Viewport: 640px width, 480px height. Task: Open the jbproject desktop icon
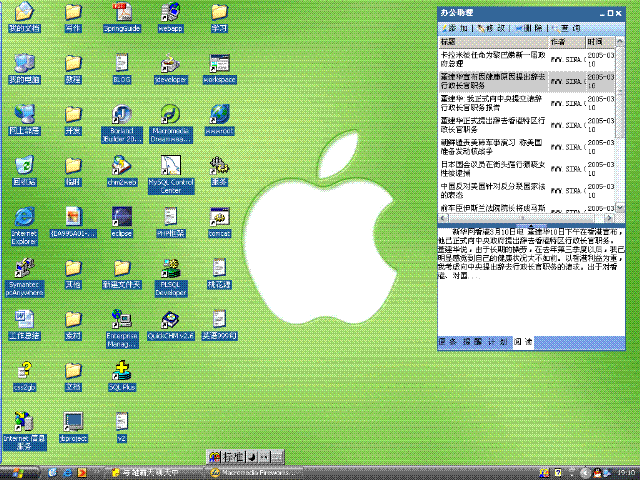click(x=73, y=427)
